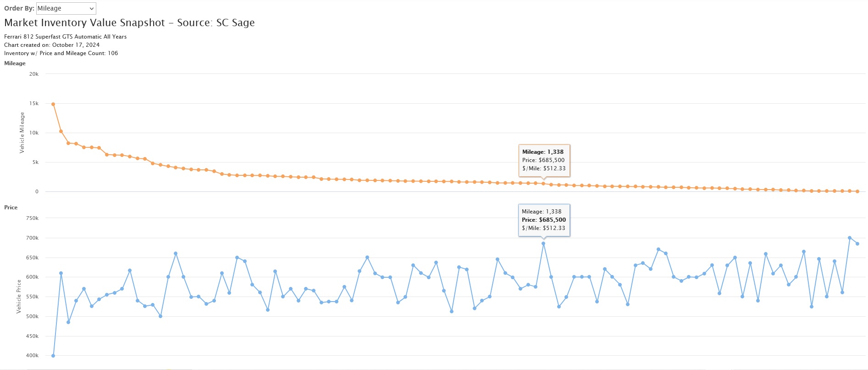868x370 pixels.
Task: Click the first orange mileage point near 15k
Action: tap(53, 104)
